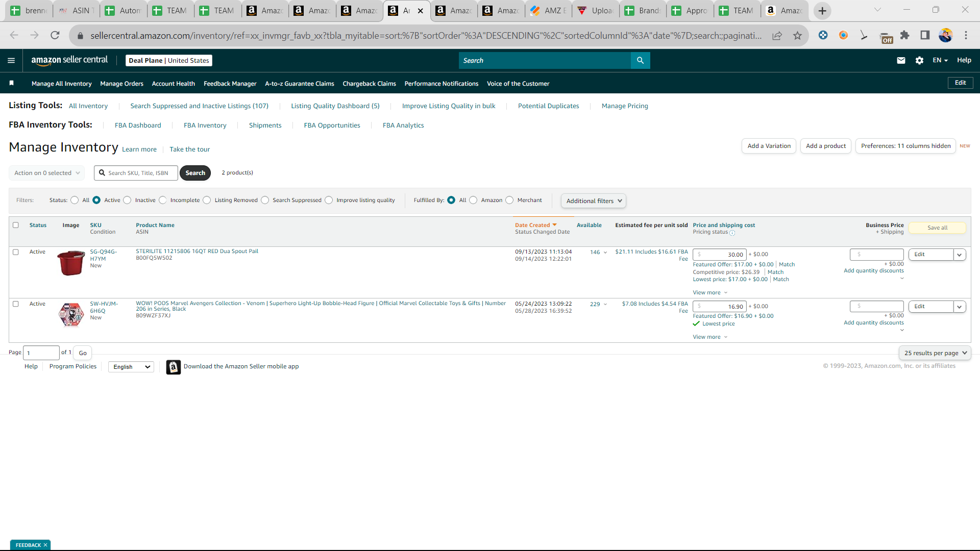The height and width of the screenshot is (551, 980).
Task: Select the Search Suppressed radio button
Action: click(x=265, y=200)
